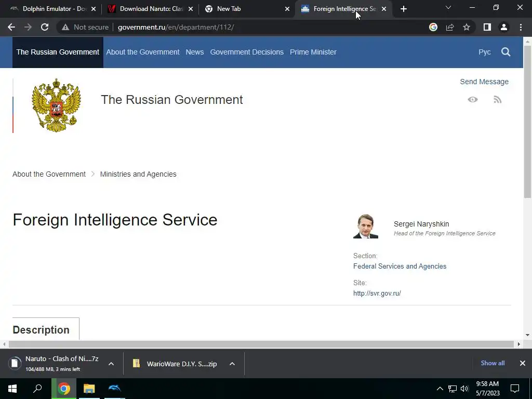Share this page using share icon

[450, 27]
